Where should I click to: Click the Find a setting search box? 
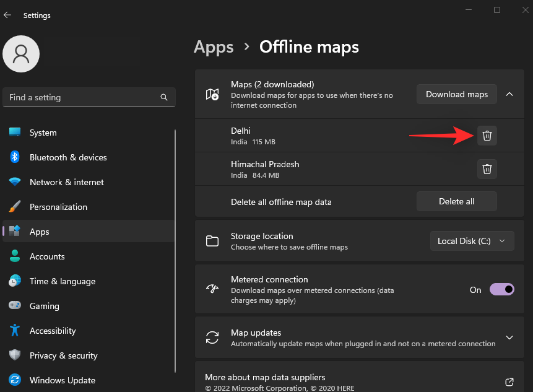click(x=80, y=97)
